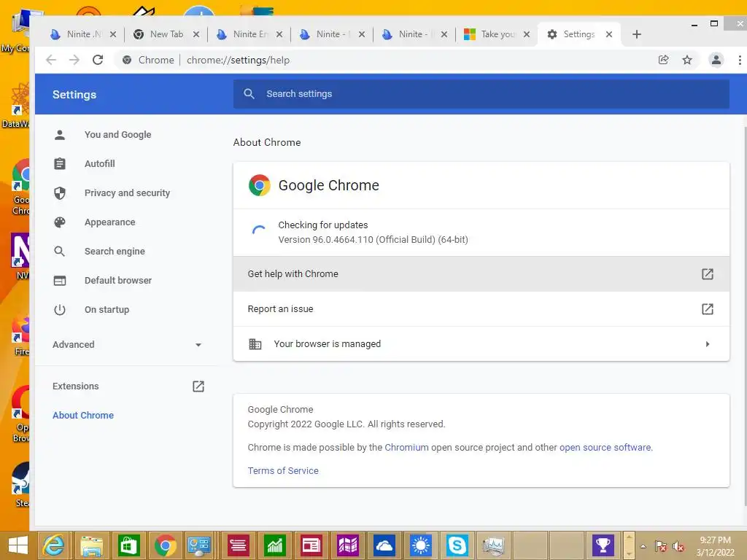
Task: Open Appearance settings
Action: click(x=109, y=222)
